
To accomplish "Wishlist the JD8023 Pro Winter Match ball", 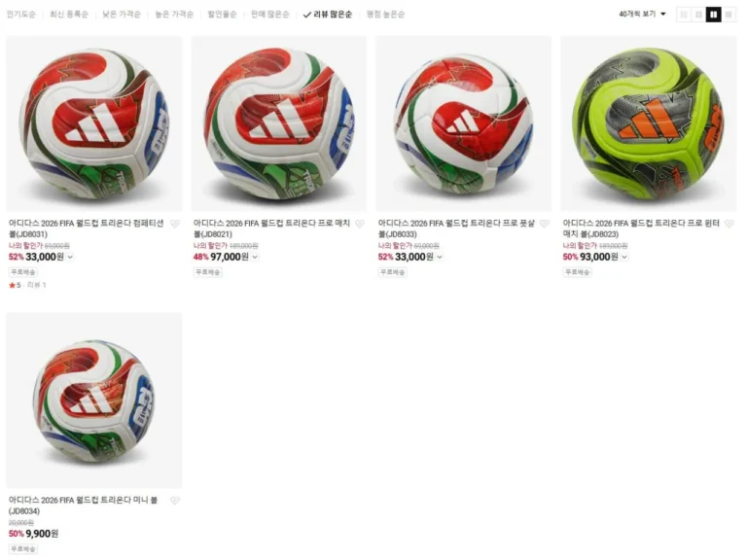I will tap(729, 224).
